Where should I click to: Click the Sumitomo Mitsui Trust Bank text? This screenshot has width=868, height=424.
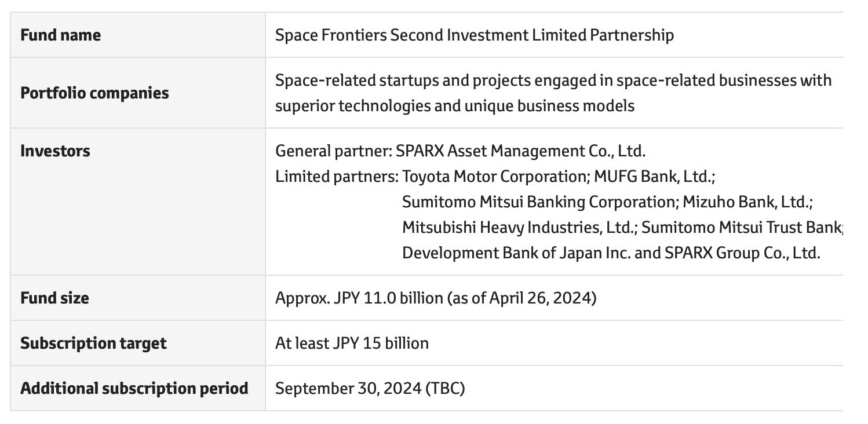click(x=742, y=228)
